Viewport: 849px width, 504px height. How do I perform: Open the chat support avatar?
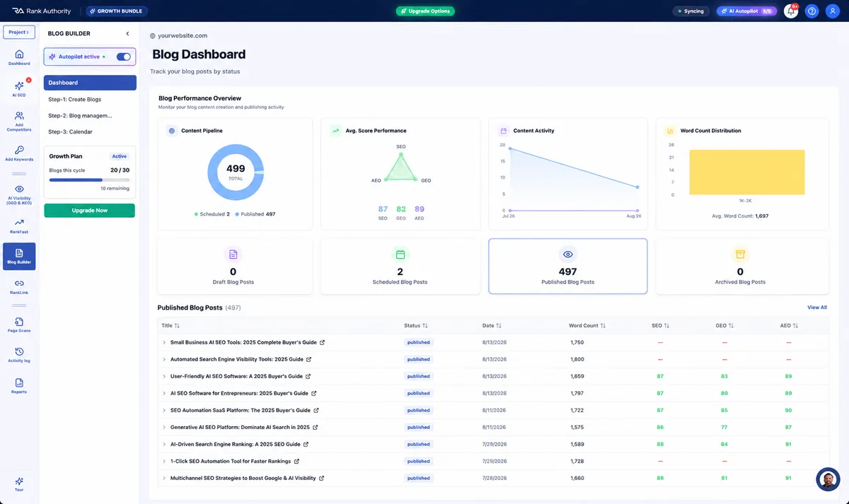pos(827,479)
